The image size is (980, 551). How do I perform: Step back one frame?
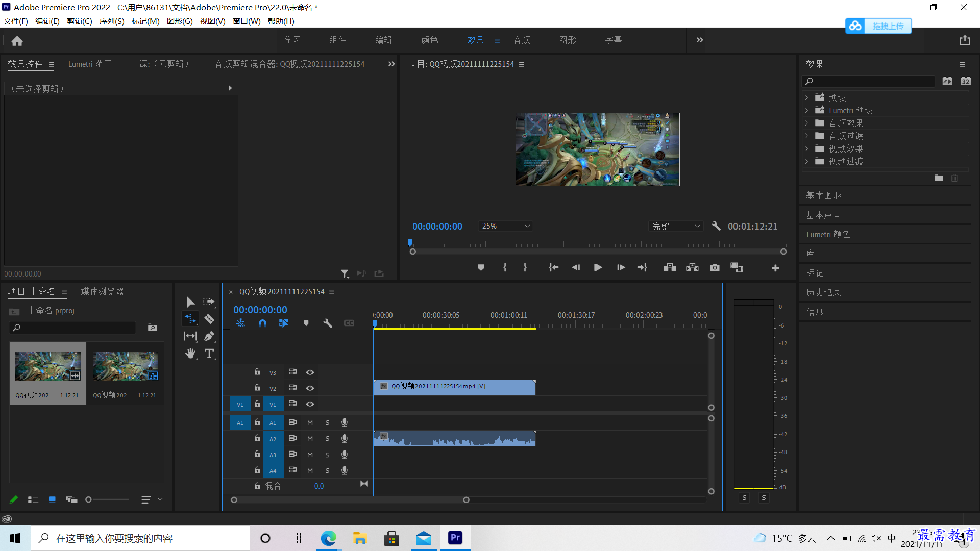pos(576,267)
